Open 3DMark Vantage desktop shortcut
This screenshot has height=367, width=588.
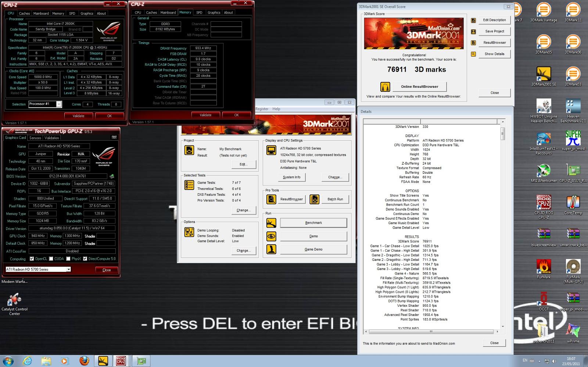pyautogui.click(x=544, y=13)
